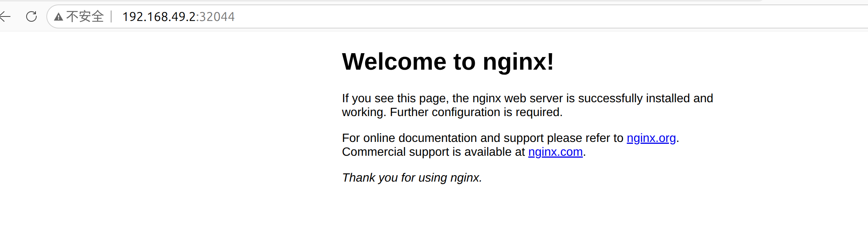Click the 'If you see this page' paragraph
The image size is (868, 243).
[528, 105]
